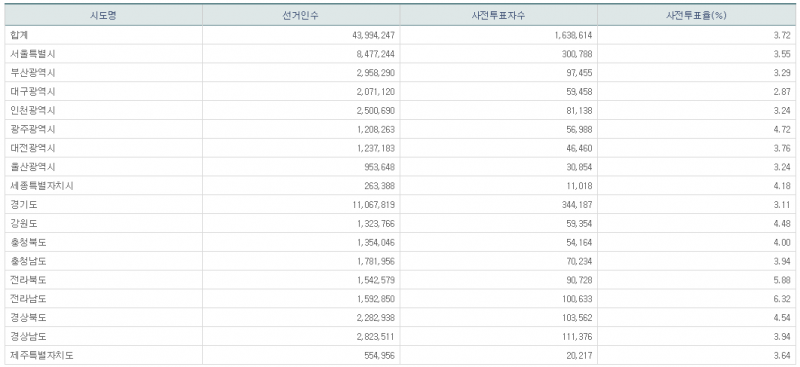Click the 70,234 early voters cell
Screen dimensions: 800x367
(580, 262)
